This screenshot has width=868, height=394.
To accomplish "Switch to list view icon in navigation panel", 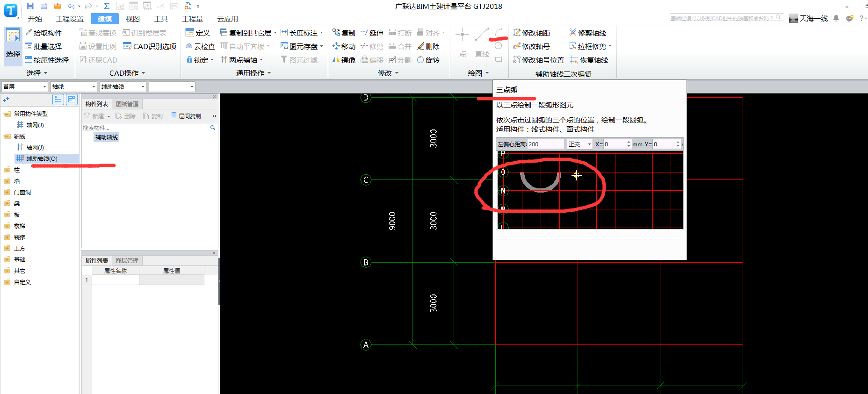I will point(58,99).
